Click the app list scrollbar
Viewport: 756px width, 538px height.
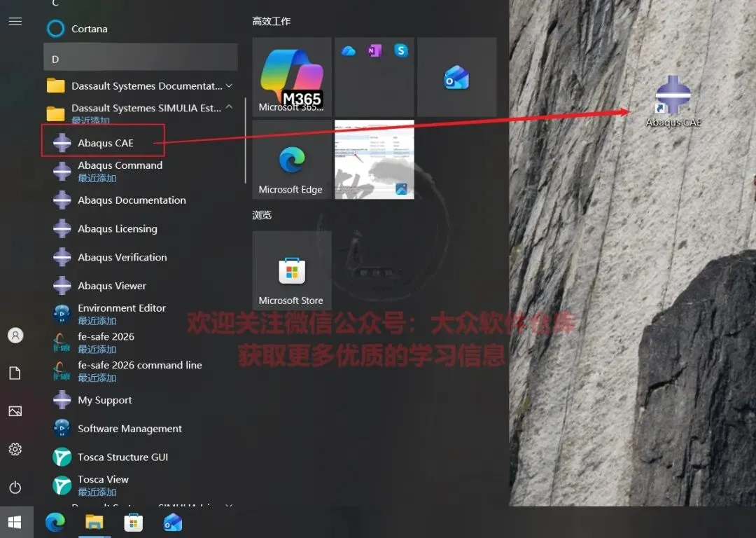(x=246, y=140)
